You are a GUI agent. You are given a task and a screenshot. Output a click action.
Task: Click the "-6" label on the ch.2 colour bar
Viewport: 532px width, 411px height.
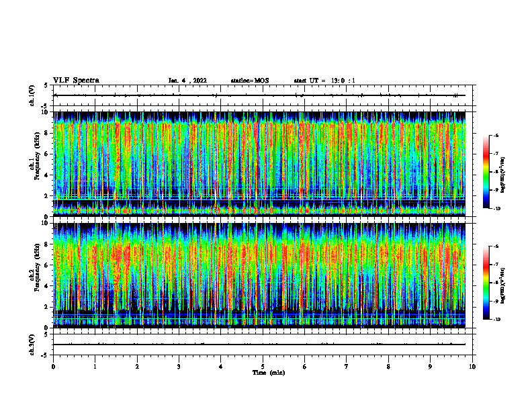click(496, 246)
